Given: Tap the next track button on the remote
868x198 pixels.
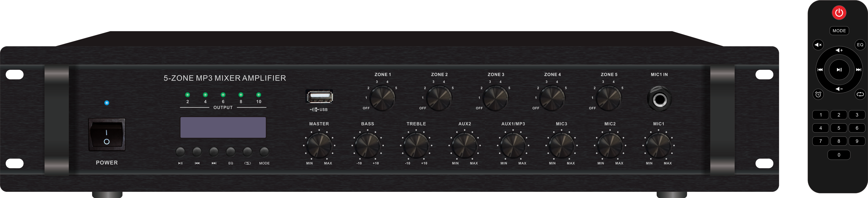Looking at the screenshot, I should click(x=858, y=70).
